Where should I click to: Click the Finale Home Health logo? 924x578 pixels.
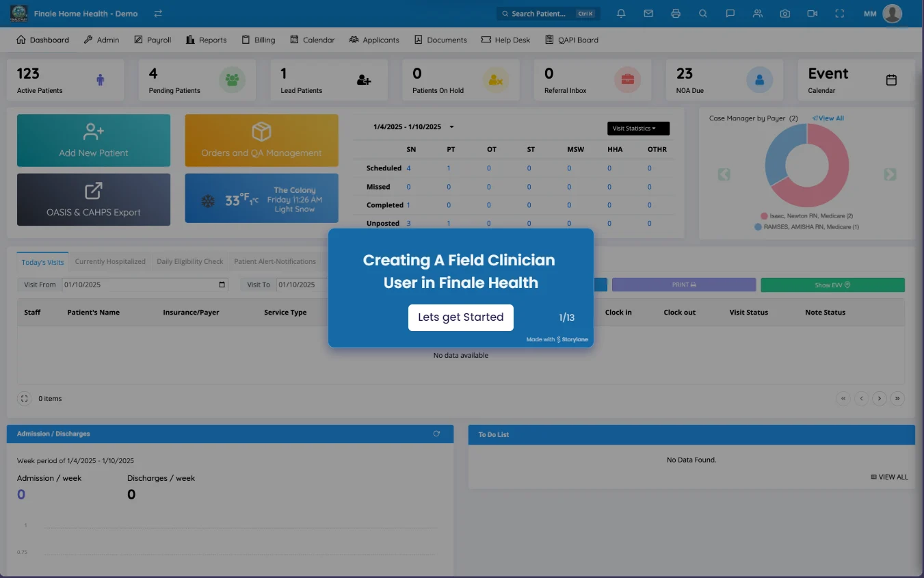tap(19, 14)
